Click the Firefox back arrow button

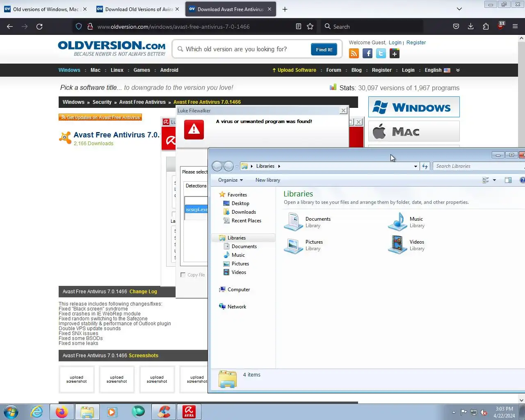[10, 27]
